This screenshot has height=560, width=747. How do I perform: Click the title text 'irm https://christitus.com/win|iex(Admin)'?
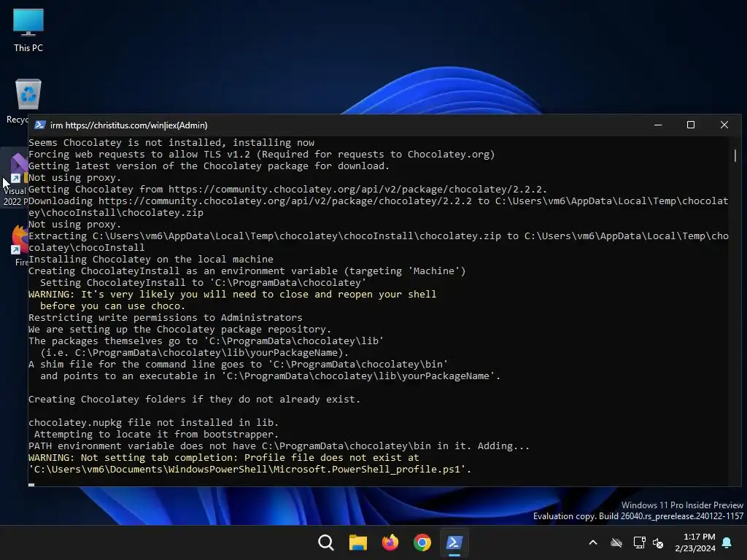point(128,125)
